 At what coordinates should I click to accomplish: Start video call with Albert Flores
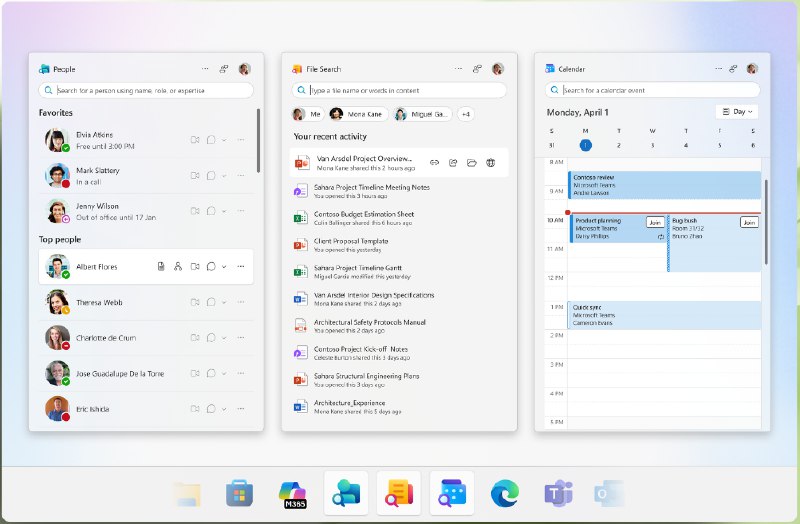click(x=195, y=266)
